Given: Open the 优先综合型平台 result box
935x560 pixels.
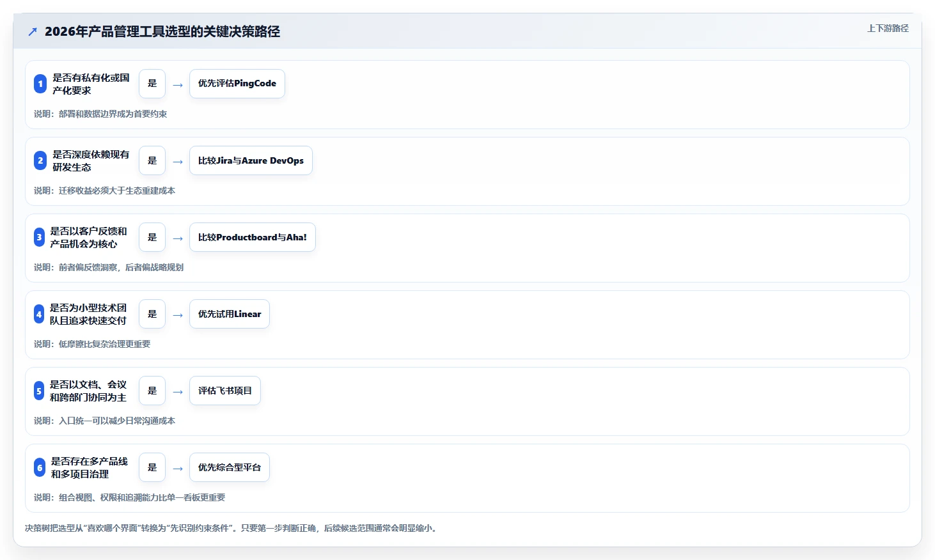Looking at the screenshot, I should click(x=230, y=467).
